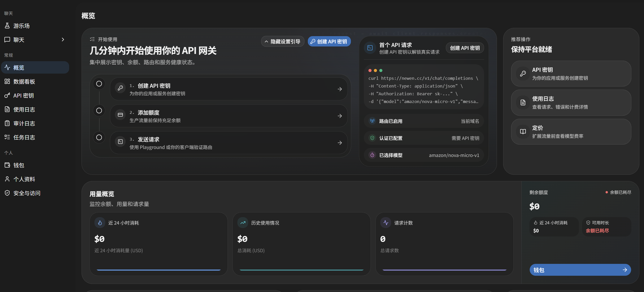This screenshot has height=292, width=644.
Task: Click the 余额已耗尽 status indicator
Action: click(x=618, y=192)
